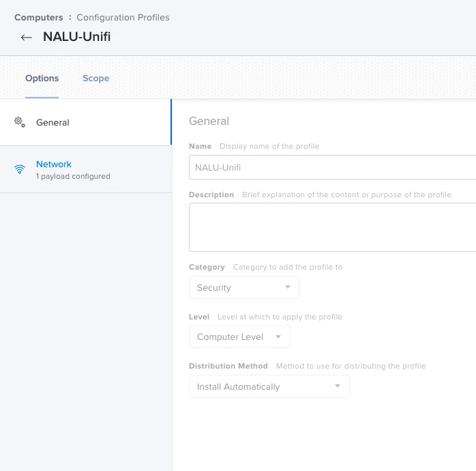Click the Description field label

(x=211, y=195)
